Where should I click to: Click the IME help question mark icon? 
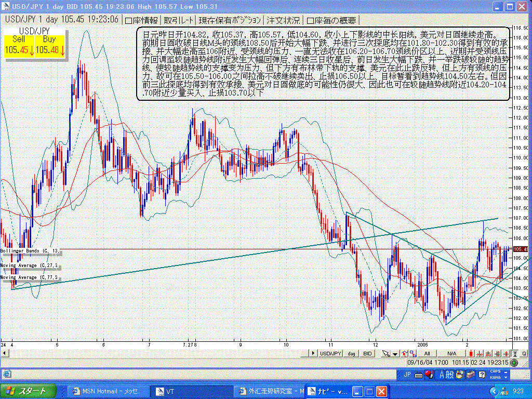coord(482,375)
